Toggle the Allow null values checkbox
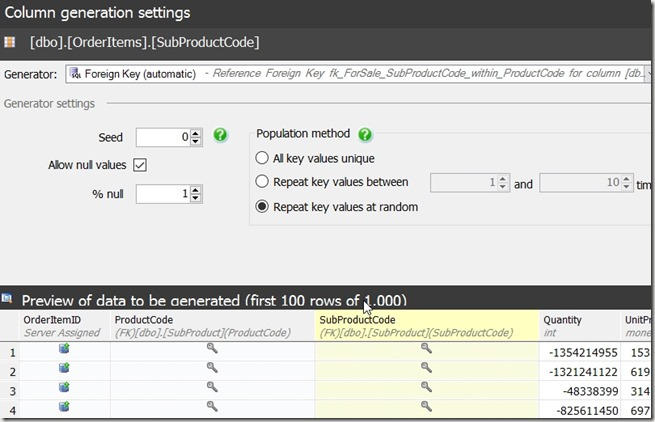Screen dimensions: 655x422 coord(140,165)
